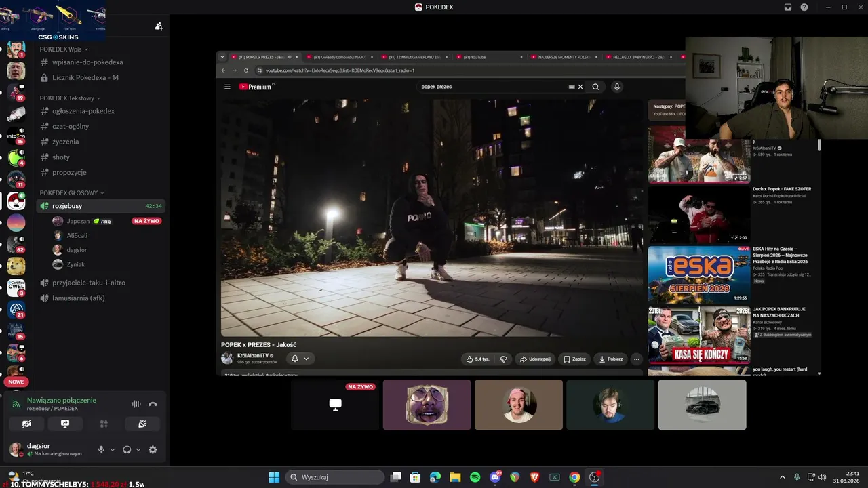Expand microphone input device options
The width and height of the screenshot is (868, 488).
(x=113, y=449)
